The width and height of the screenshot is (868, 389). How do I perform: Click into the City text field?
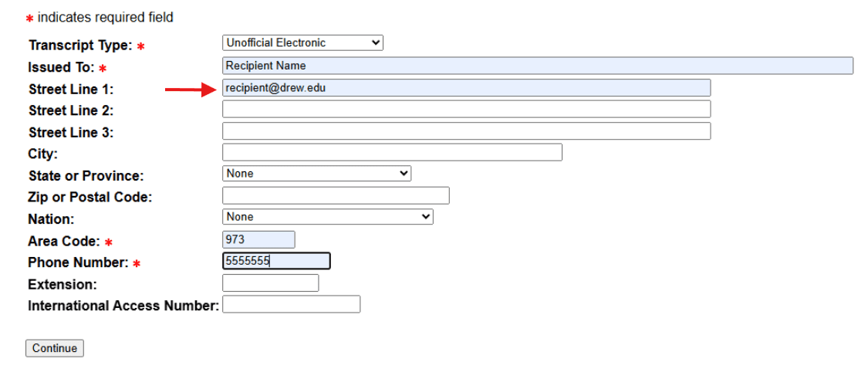coord(392,153)
